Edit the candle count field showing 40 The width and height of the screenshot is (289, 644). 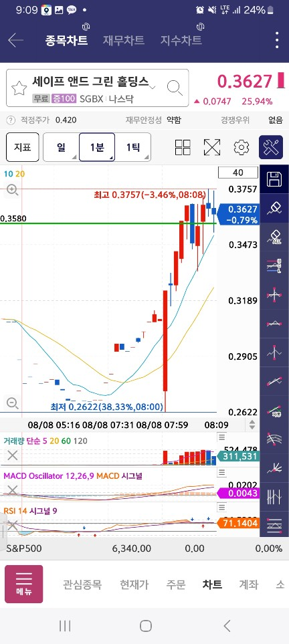238,173
